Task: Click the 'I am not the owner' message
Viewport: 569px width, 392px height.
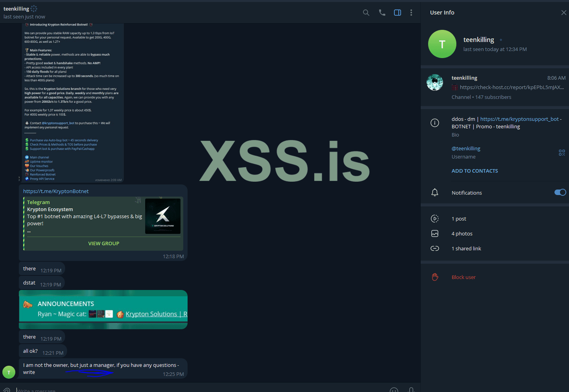Action: tap(103, 368)
